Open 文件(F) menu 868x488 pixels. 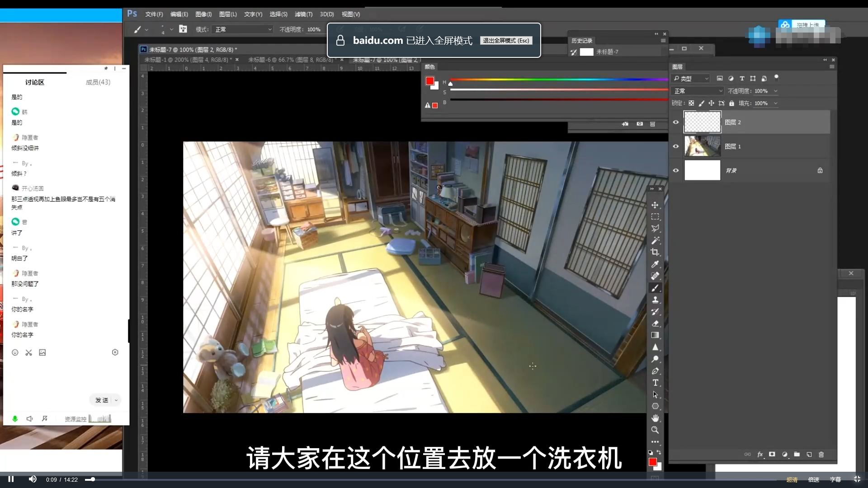[x=154, y=14]
